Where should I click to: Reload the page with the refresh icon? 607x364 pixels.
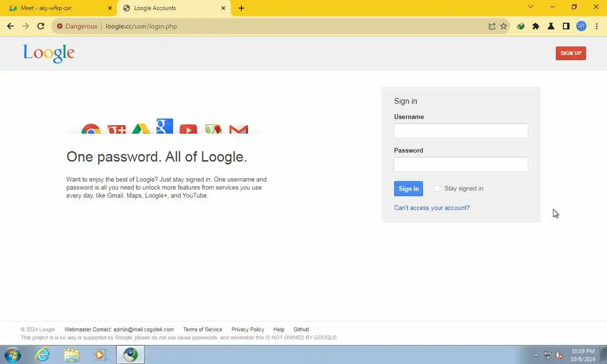pyautogui.click(x=41, y=27)
